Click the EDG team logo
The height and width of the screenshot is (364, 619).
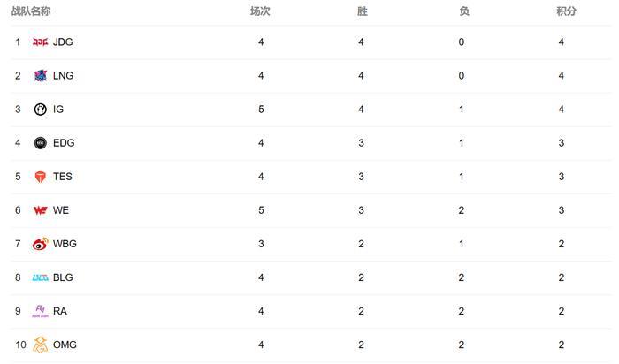pos(41,143)
